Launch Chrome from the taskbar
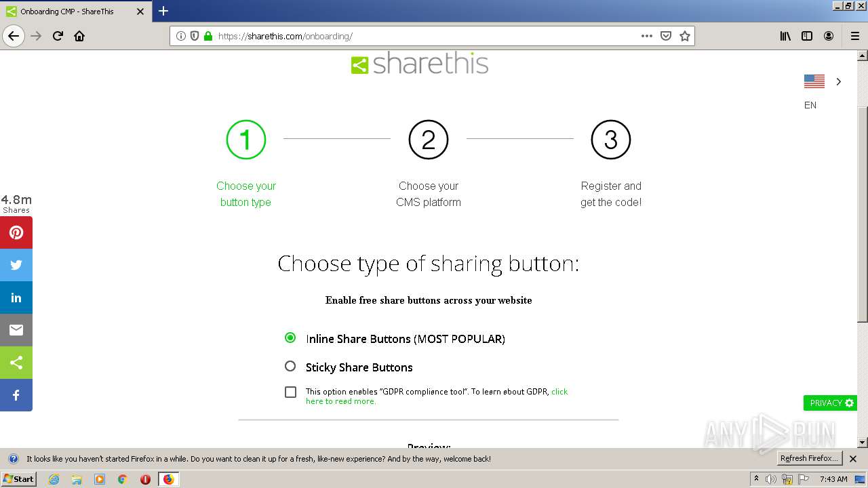The image size is (868, 488). [123, 479]
